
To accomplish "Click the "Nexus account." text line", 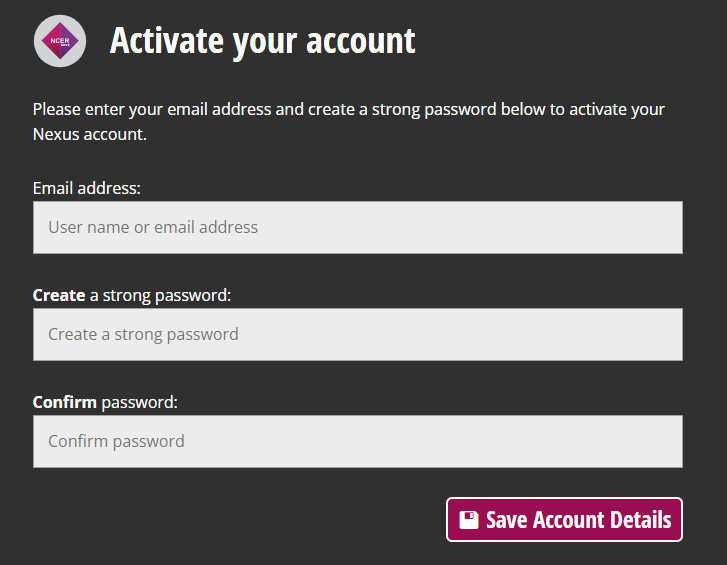I will [x=89, y=134].
